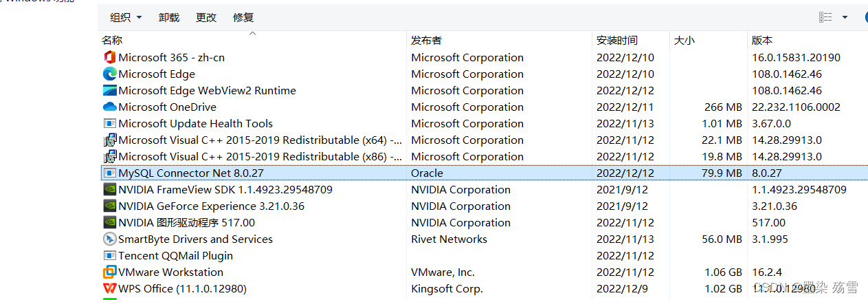Image resolution: width=868 pixels, height=300 pixels.
Task: Click the MySQL Connector Net icon
Action: tap(109, 173)
